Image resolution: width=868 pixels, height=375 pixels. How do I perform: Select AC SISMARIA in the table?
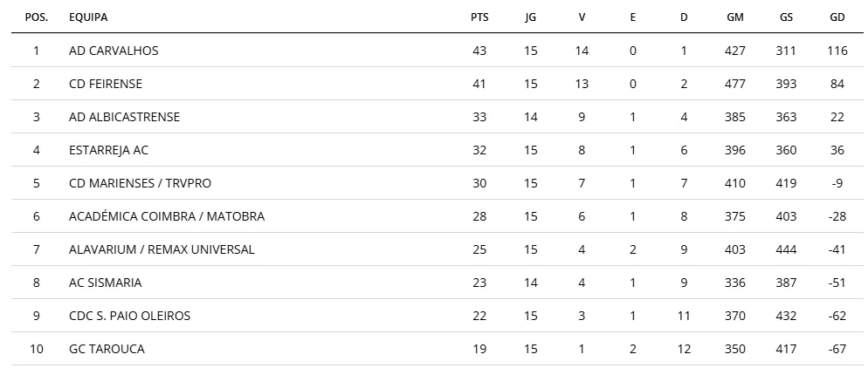pyautogui.click(x=105, y=283)
